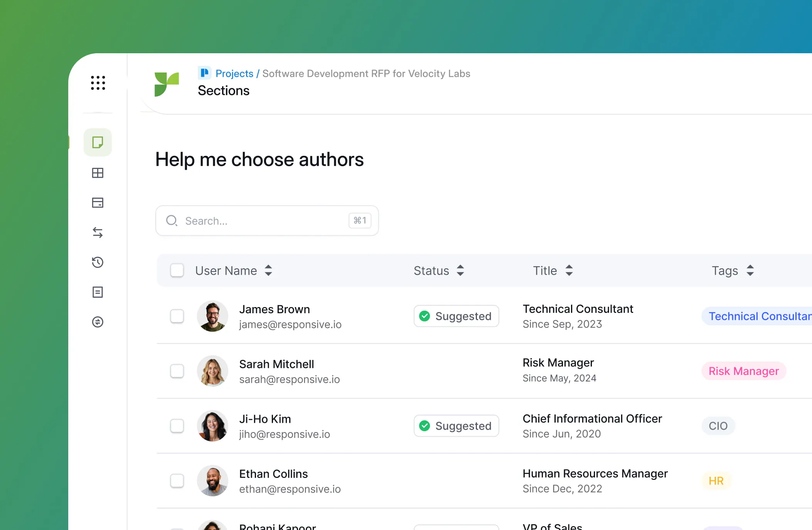
Task: Sort the table by Title
Action: 569,270
